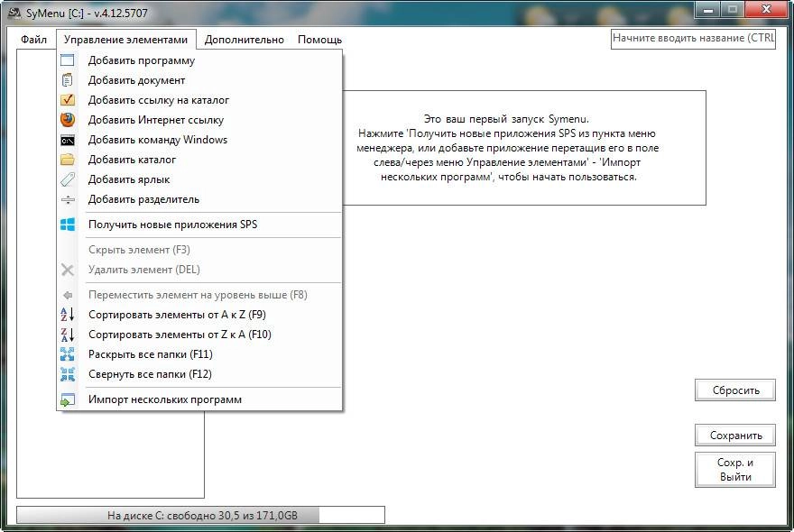Click the Firefox icon for Internet link

pos(68,119)
